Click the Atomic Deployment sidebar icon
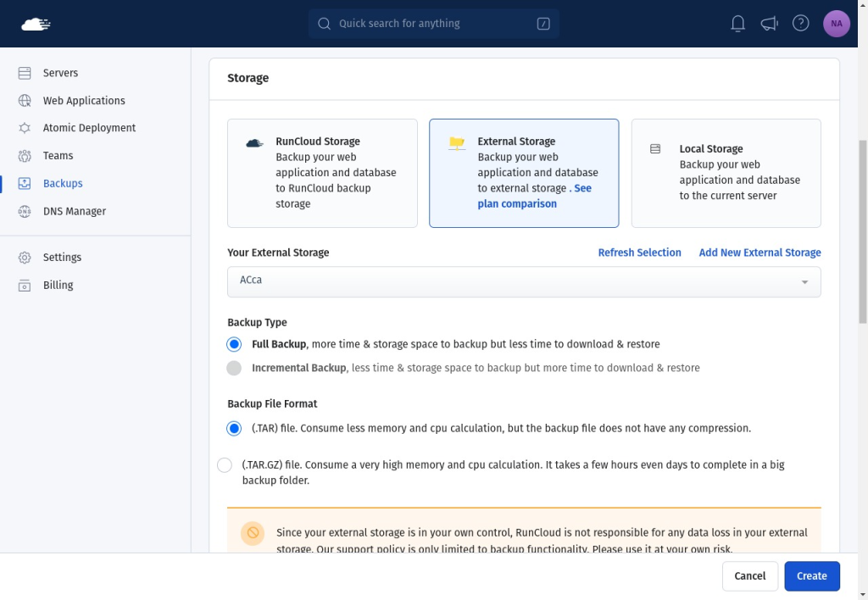868x600 pixels. pyautogui.click(x=25, y=128)
